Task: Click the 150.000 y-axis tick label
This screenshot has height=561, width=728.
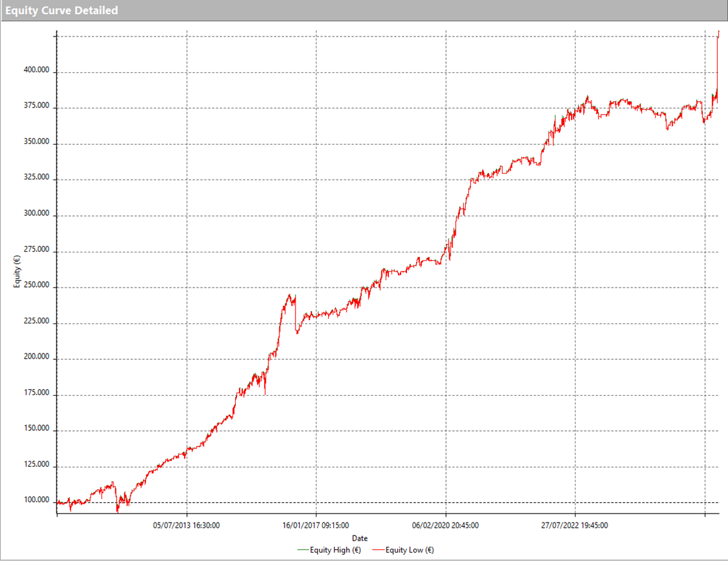Action: point(37,428)
